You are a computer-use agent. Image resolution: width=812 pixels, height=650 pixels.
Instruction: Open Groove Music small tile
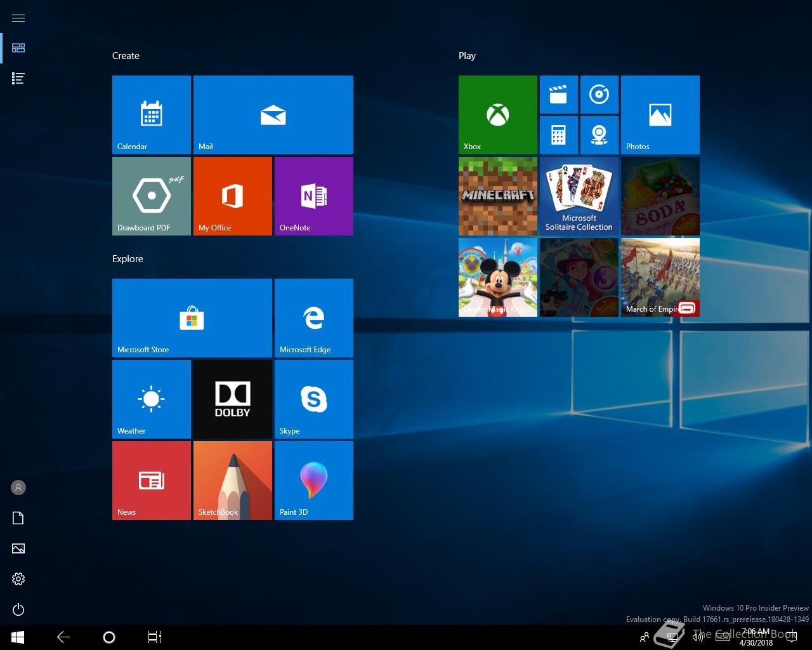[599, 95]
